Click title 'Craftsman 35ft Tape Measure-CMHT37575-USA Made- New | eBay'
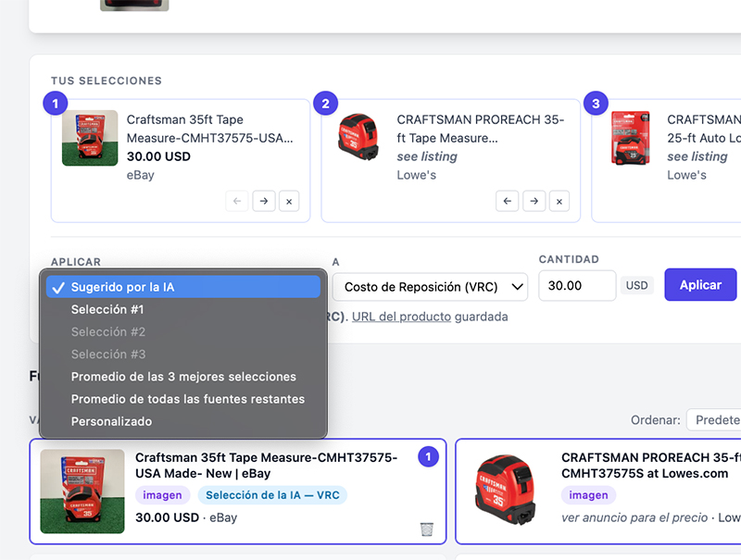This screenshot has width=741, height=560. point(266,465)
